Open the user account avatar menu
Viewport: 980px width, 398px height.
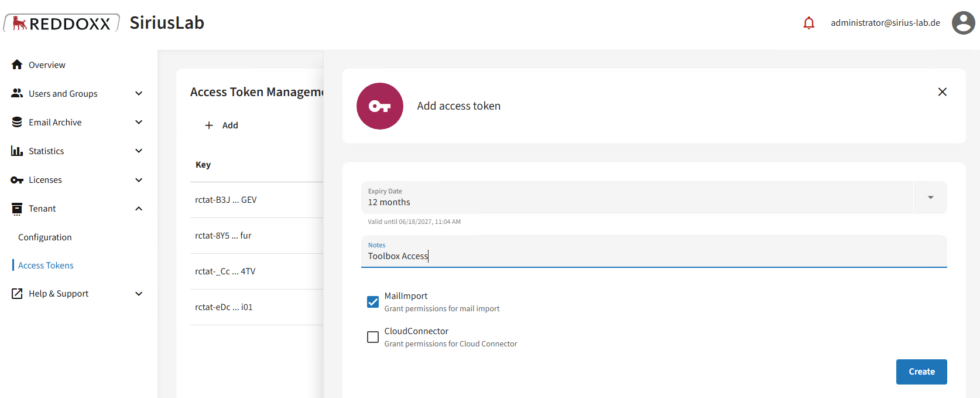tap(963, 23)
